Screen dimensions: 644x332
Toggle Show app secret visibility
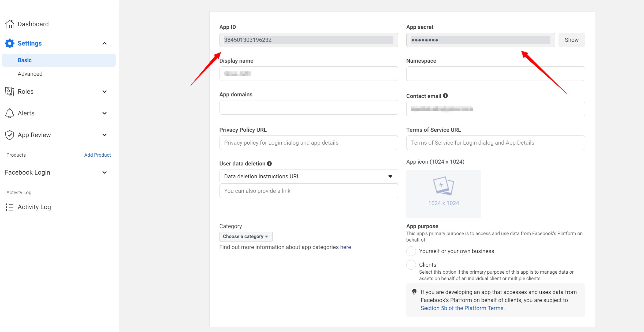click(x=572, y=39)
